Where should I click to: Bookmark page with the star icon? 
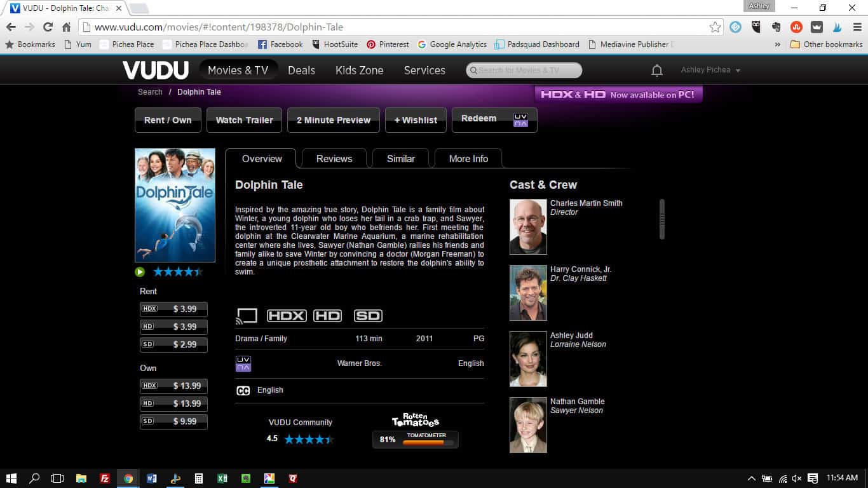click(x=715, y=27)
